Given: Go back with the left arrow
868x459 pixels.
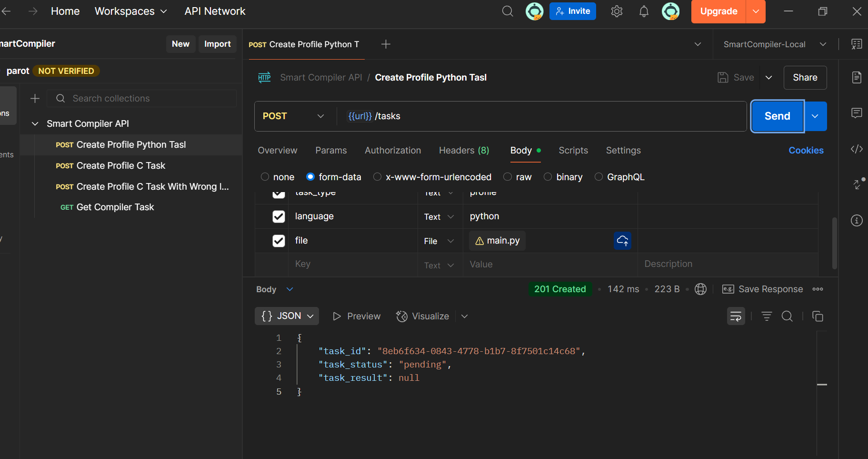Looking at the screenshot, I should 6,11.
